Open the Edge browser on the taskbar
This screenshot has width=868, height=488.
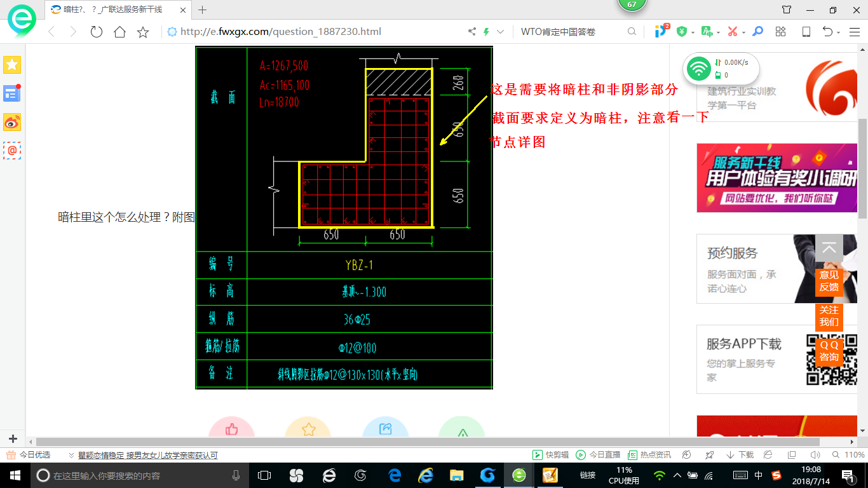(x=394, y=475)
